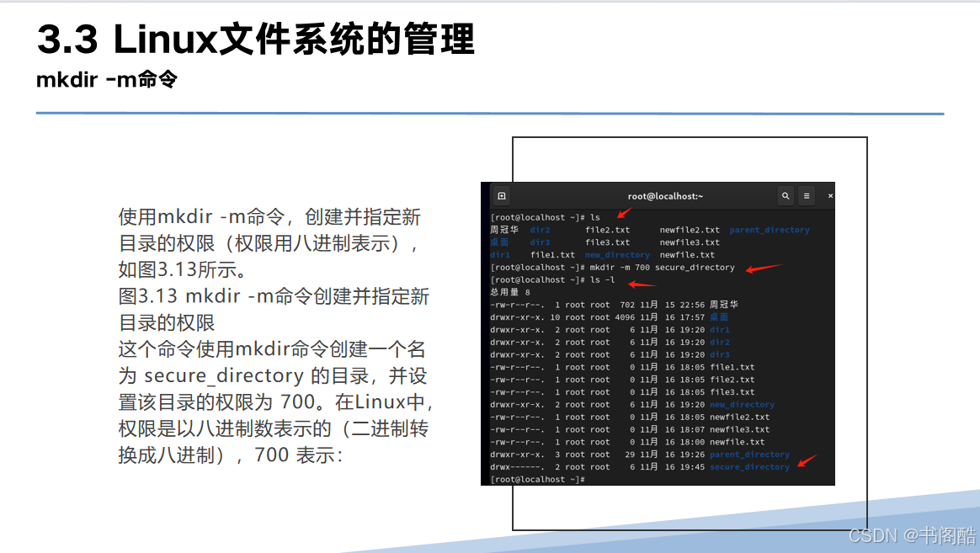Click the line "换成八进制），700 表示:"

pos(231,455)
